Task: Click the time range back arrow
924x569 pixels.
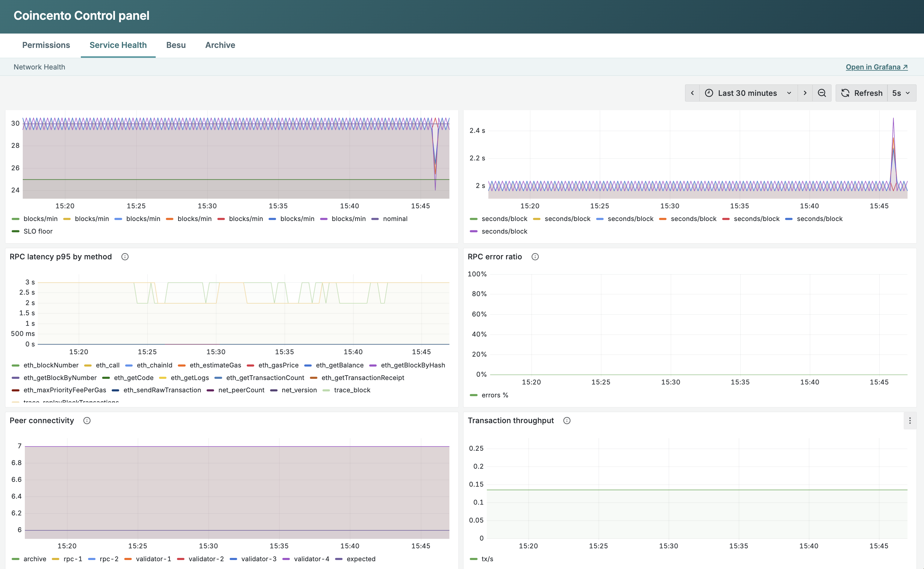Action: 692,93
